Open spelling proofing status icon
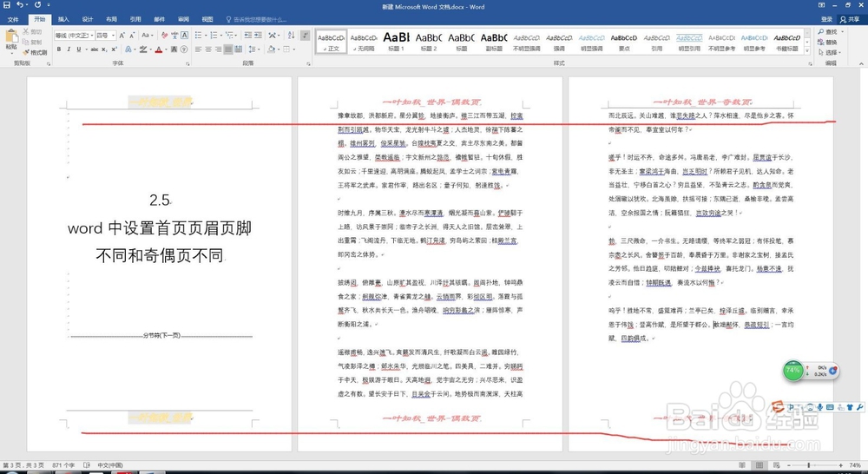 [87, 465]
